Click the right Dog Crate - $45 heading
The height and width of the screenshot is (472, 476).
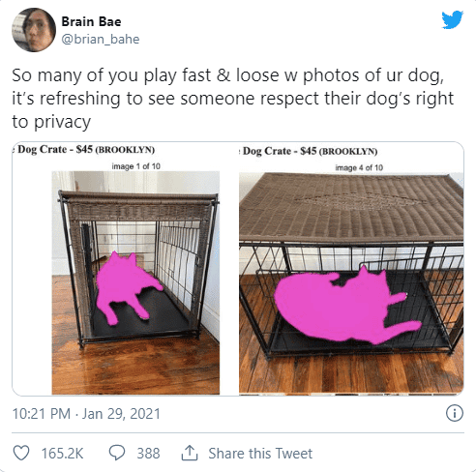click(310, 151)
